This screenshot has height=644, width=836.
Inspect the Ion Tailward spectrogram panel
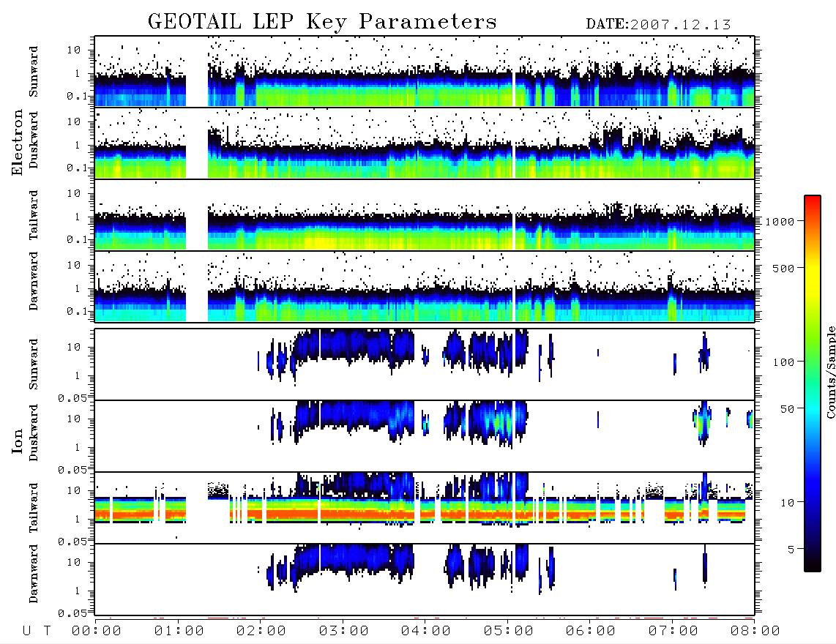click(425, 508)
